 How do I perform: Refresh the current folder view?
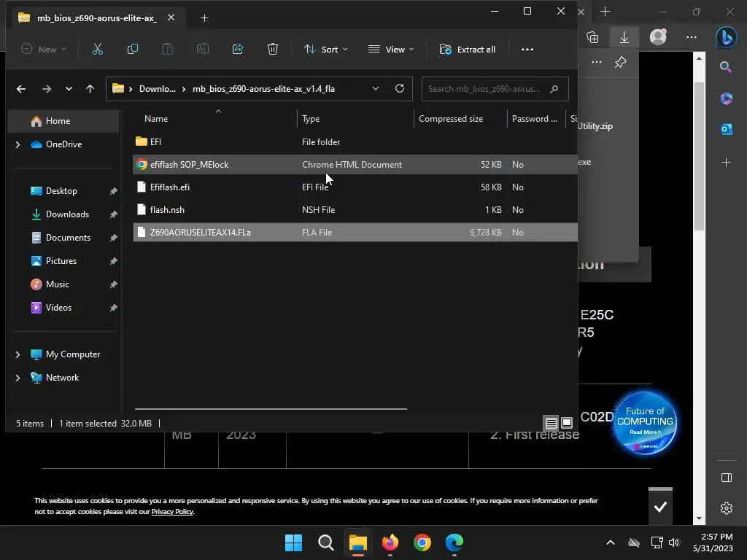[400, 88]
